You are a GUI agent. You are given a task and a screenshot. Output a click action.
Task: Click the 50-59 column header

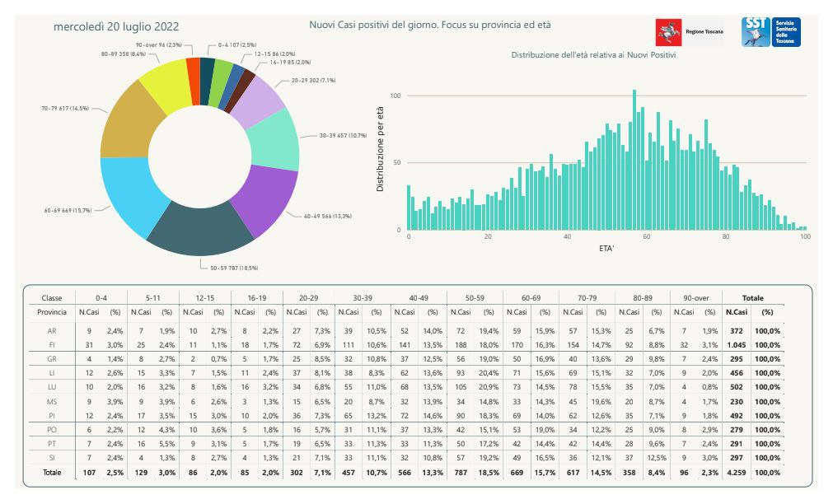[x=475, y=298]
